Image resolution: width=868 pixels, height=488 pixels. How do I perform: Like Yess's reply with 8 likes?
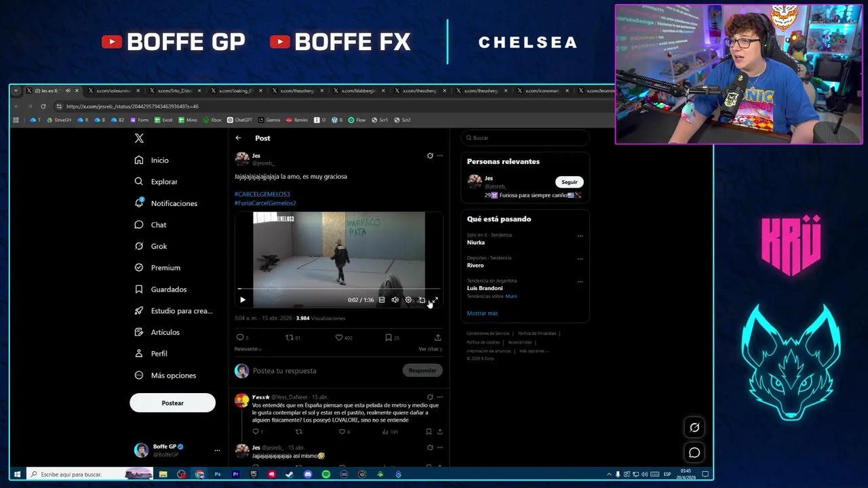[x=344, y=432]
